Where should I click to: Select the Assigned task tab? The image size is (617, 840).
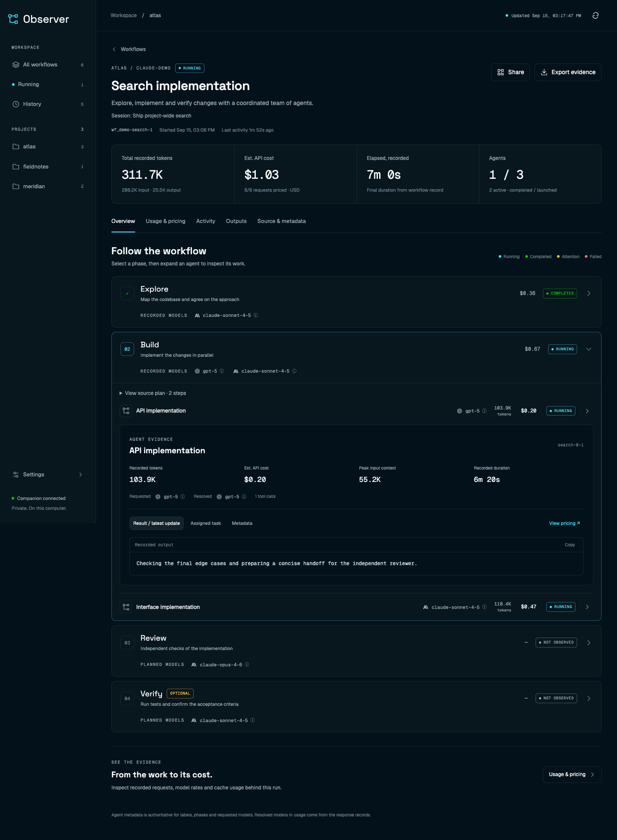point(206,523)
